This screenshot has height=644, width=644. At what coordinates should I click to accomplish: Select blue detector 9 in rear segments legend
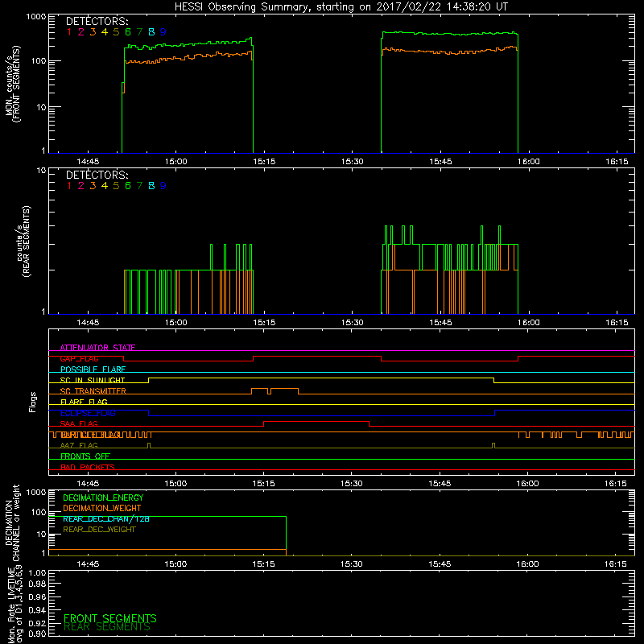pyautogui.click(x=163, y=186)
